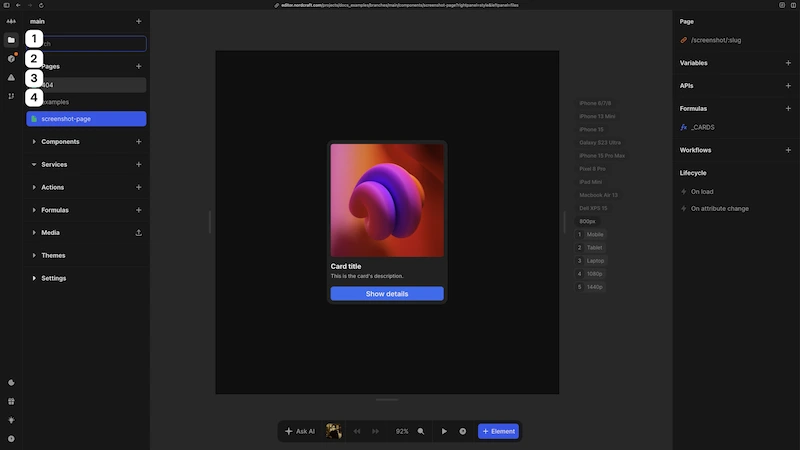Click the Show details button on card
Viewport: 800px width, 450px height.
coord(387,294)
